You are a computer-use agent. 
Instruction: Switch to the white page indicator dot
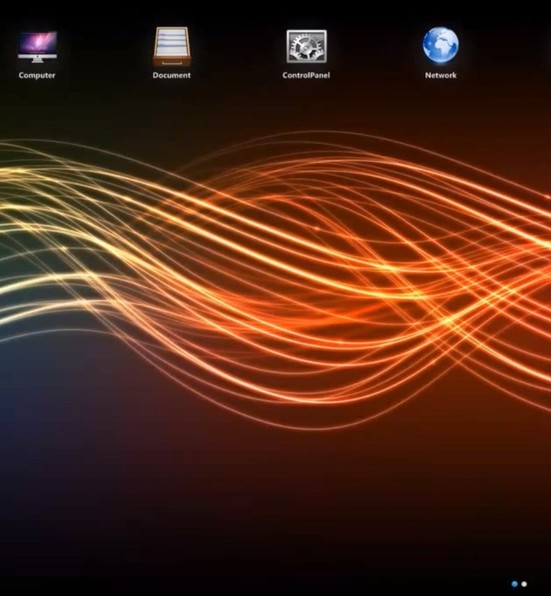coord(524,584)
